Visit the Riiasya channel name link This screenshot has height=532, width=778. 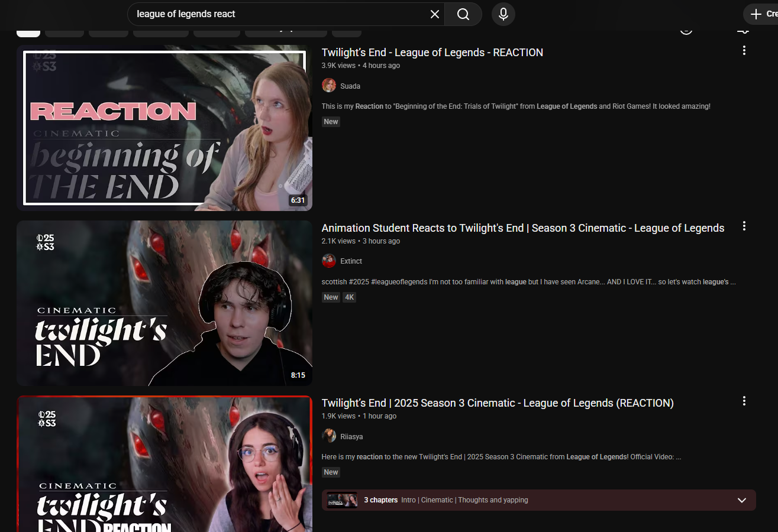click(352, 437)
